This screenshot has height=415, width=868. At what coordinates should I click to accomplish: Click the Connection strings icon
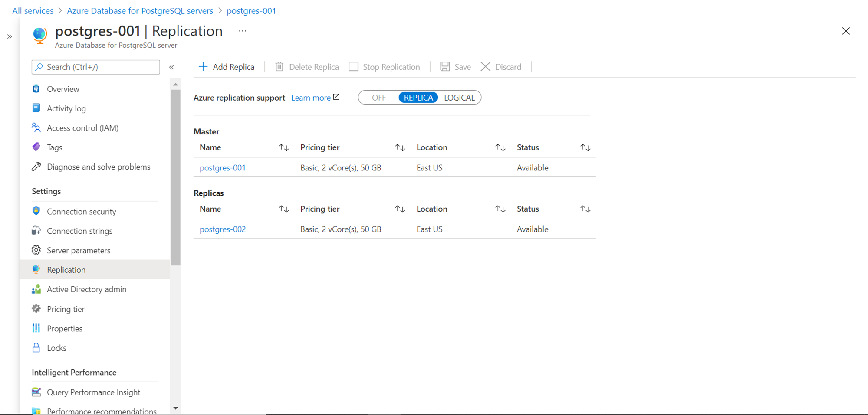(x=36, y=231)
